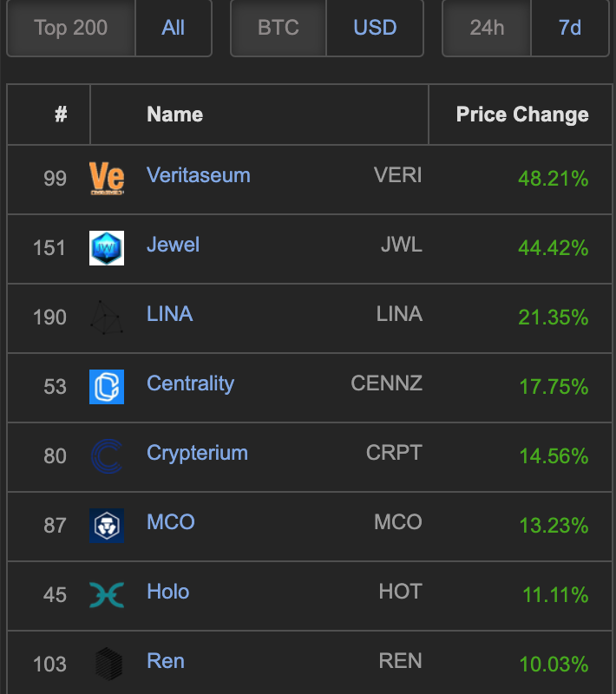Switch time range to 24h
This screenshot has height=694, width=616.
point(487,28)
